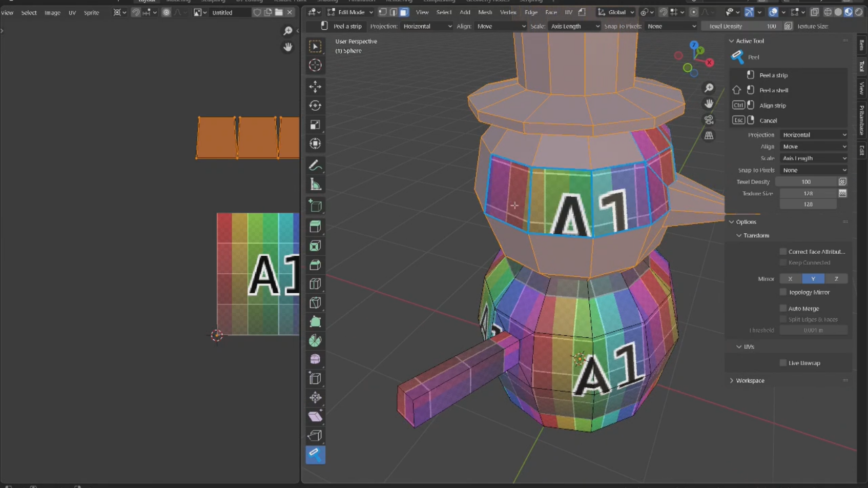This screenshot has width=868, height=488.
Task: Open the Scale dropdown in sidebar
Action: point(814,158)
